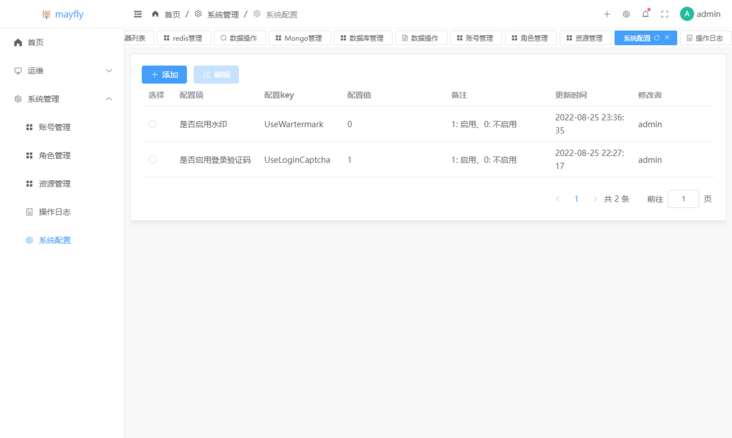Click the plus icon in top header

(x=607, y=14)
